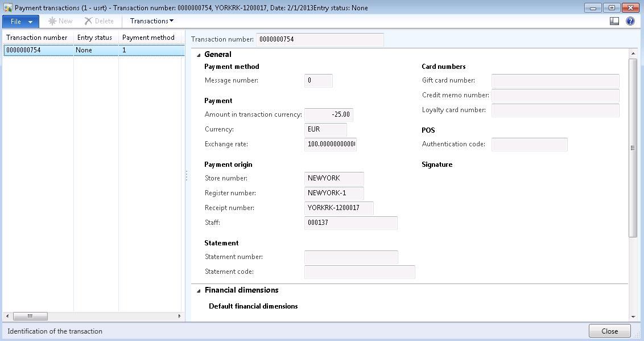This screenshot has width=644, height=341.
Task: Click the Staff field showing 000137
Action: click(x=351, y=223)
